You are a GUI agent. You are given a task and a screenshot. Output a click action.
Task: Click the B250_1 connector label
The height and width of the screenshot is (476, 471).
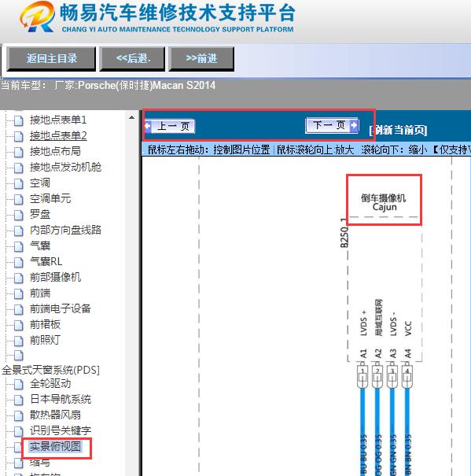click(x=344, y=233)
